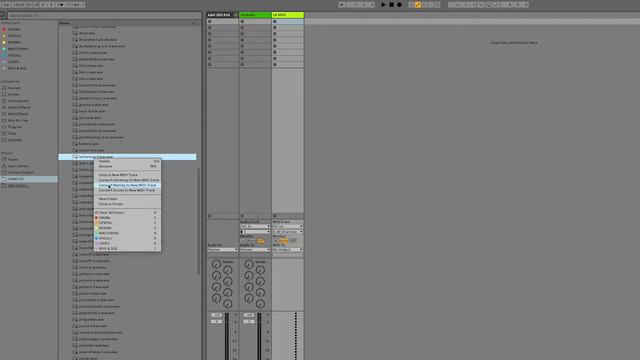
Task: Open the Plug-Ins category
Action: coord(15,127)
